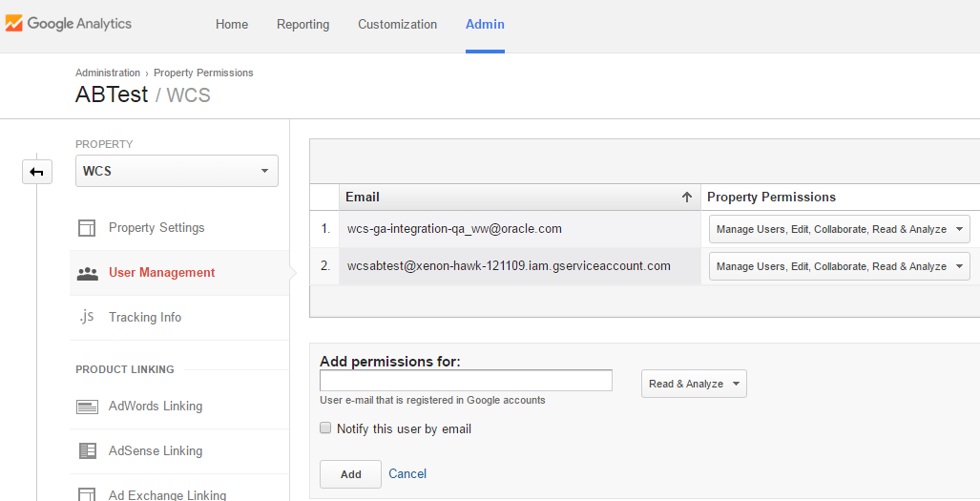980x501 pixels.
Task: Click the Cancel link
Action: (x=407, y=474)
